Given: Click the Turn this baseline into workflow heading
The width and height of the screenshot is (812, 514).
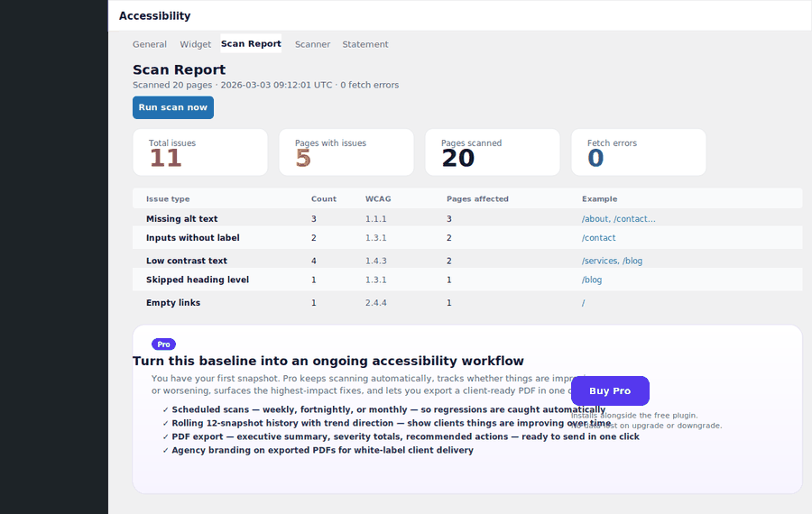Looking at the screenshot, I should [328, 361].
